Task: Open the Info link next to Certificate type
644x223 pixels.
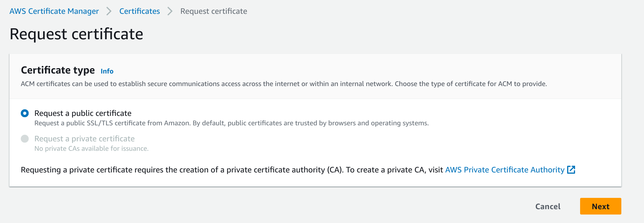Action: pos(107,71)
